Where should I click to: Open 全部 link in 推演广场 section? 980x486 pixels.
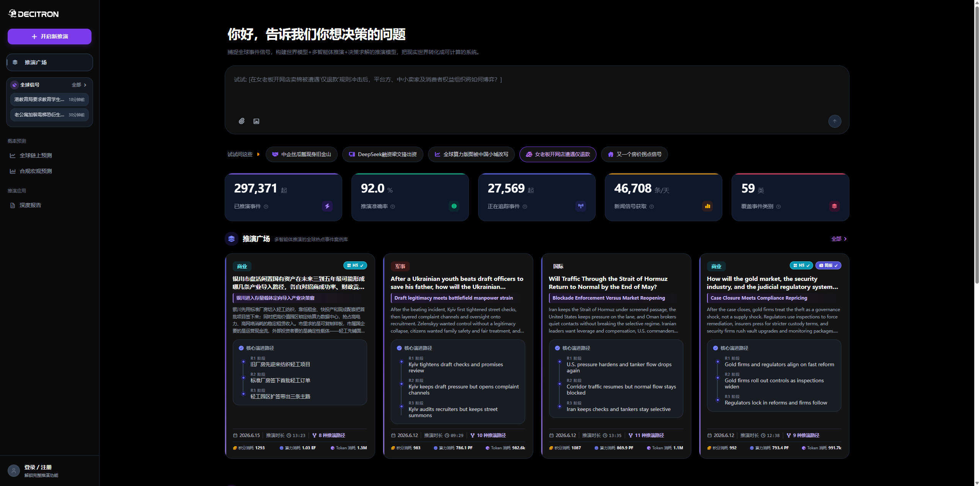coord(839,239)
